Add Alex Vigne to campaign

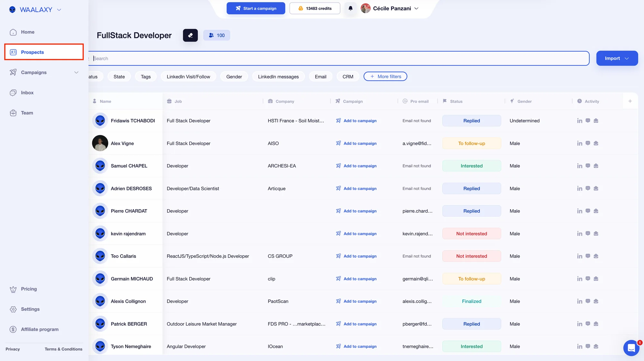point(356,143)
